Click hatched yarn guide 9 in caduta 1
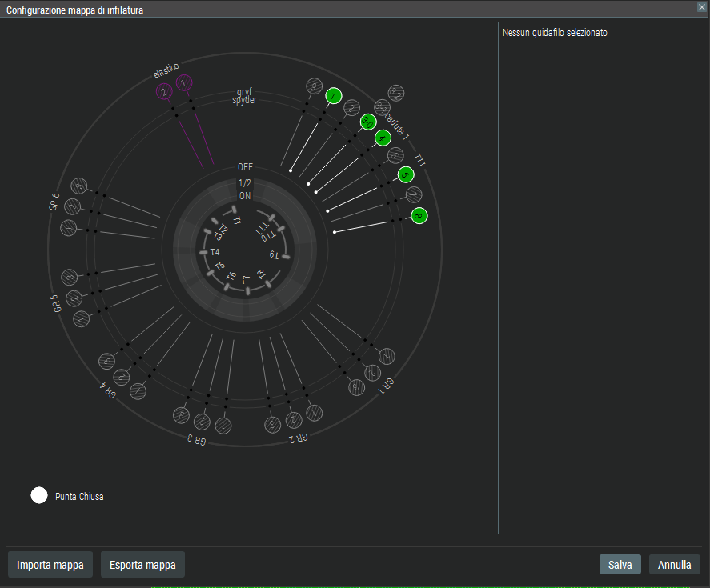Image resolution: width=710 pixels, height=588 pixels. click(x=315, y=86)
